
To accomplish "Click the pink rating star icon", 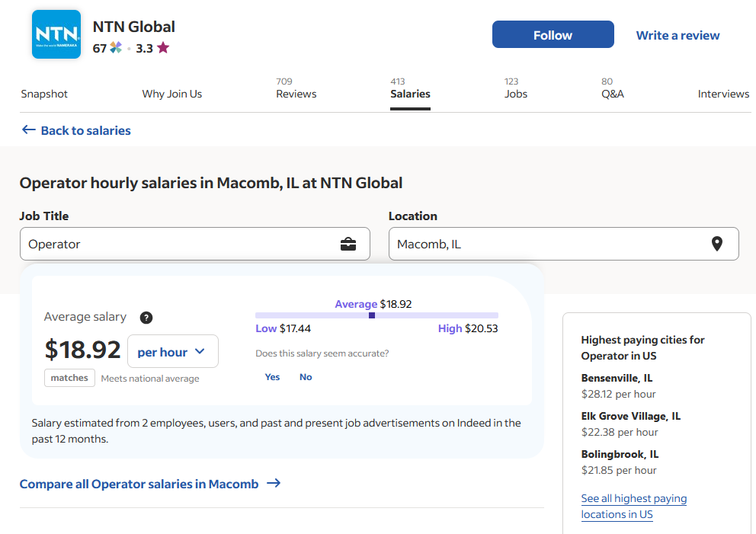I will [x=163, y=48].
